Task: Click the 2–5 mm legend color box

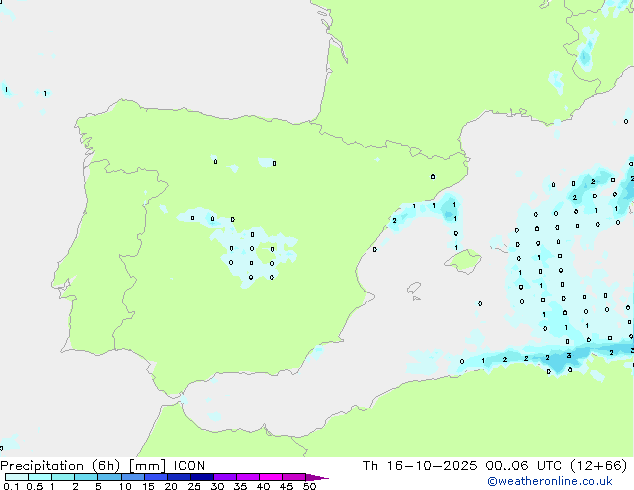Action: click(x=86, y=477)
